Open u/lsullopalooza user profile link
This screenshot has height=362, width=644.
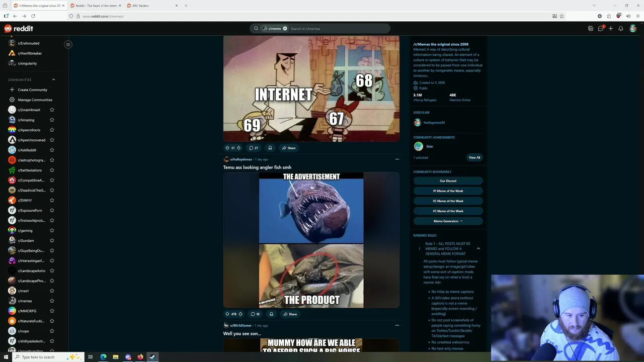241,159
